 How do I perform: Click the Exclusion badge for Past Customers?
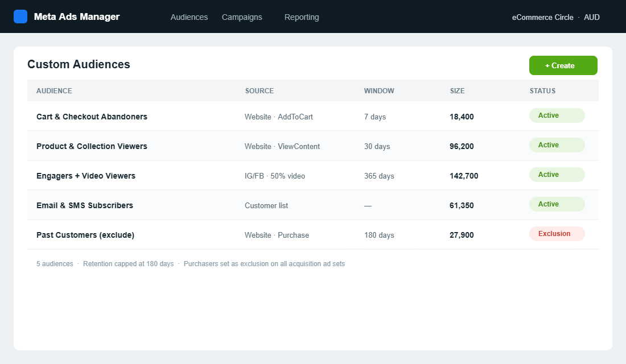[557, 234]
